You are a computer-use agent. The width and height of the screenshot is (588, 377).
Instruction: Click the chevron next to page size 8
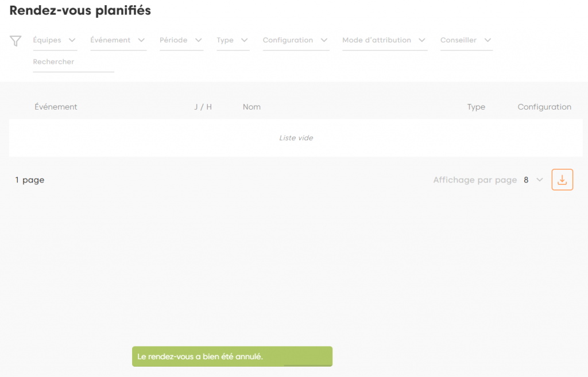coord(539,180)
